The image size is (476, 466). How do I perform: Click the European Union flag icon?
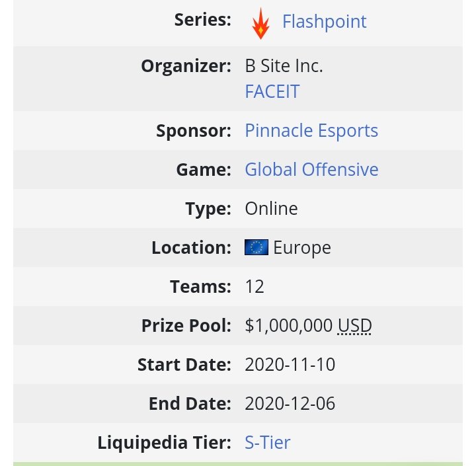point(256,248)
